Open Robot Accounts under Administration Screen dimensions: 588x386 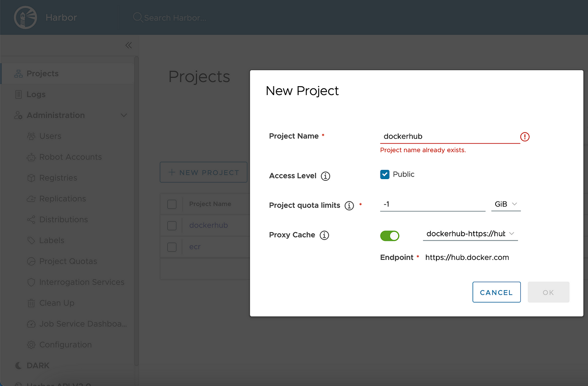click(x=71, y=157)
